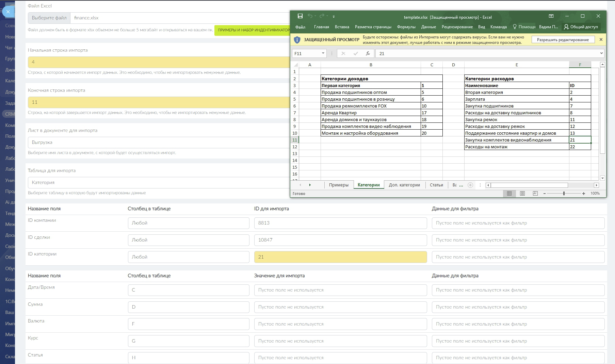Select the cell Аренда Квартир in the sheet

click(x=371, y=113)
